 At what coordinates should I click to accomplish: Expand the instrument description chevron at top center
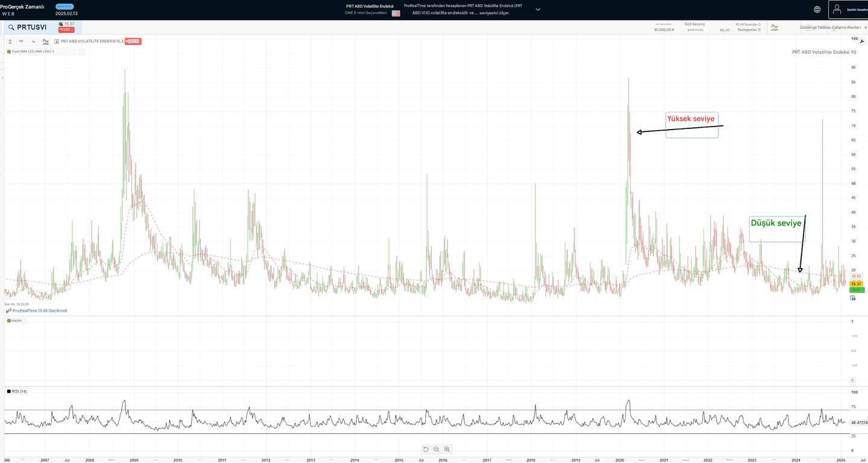[538, 9]
